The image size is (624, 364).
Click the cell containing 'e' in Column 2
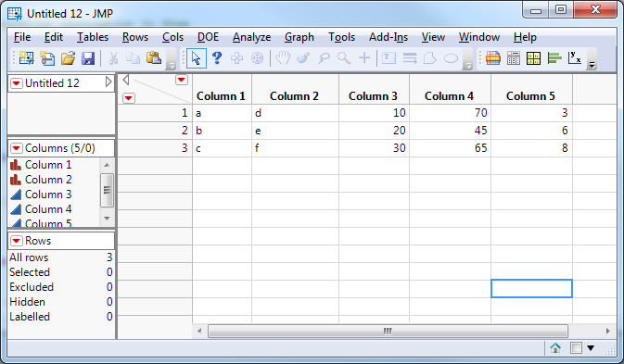pos(295,131)
